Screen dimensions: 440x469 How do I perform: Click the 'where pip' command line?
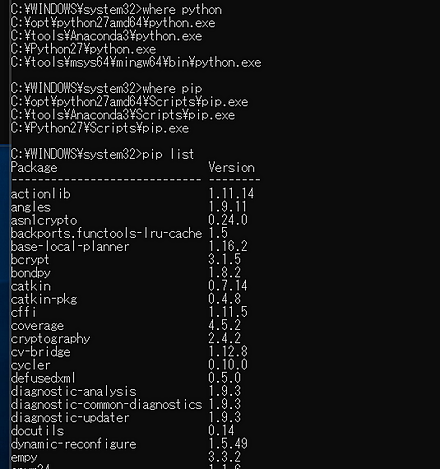point(106,89)
